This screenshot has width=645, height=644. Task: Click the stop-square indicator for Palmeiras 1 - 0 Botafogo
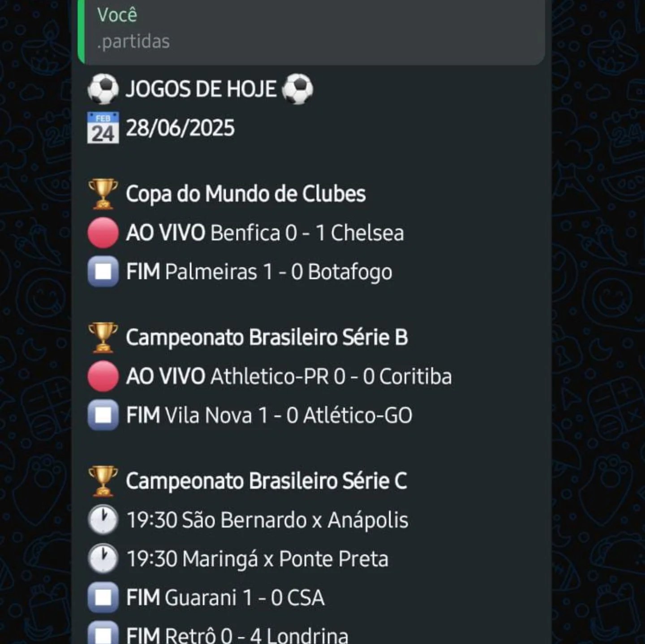pos(102,271)
